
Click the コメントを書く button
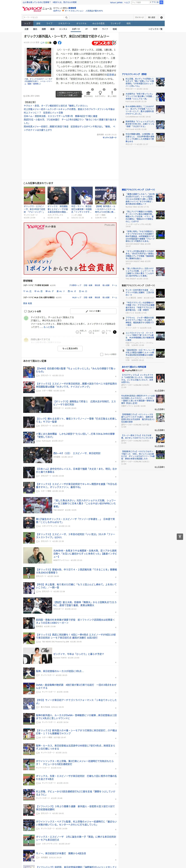(93, 311)
